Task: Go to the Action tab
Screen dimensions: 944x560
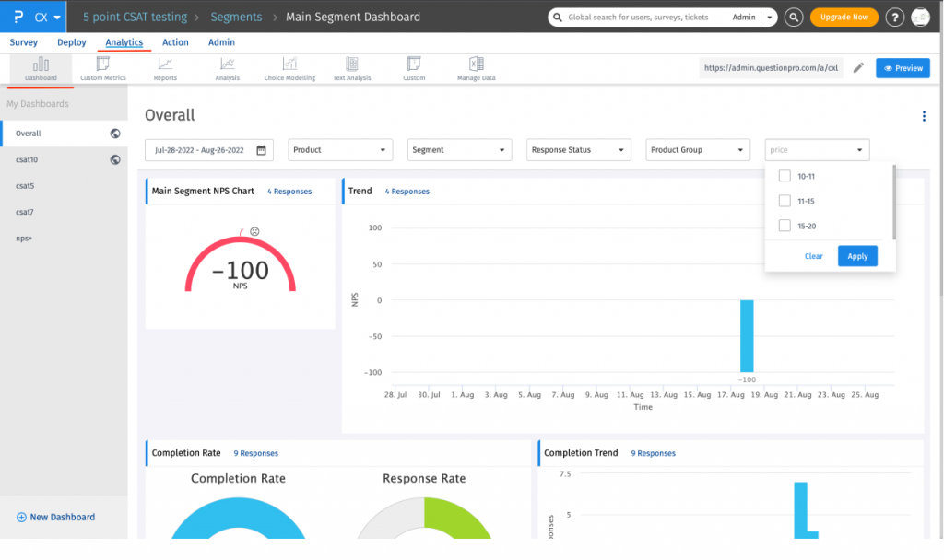Action: point(175,42)
